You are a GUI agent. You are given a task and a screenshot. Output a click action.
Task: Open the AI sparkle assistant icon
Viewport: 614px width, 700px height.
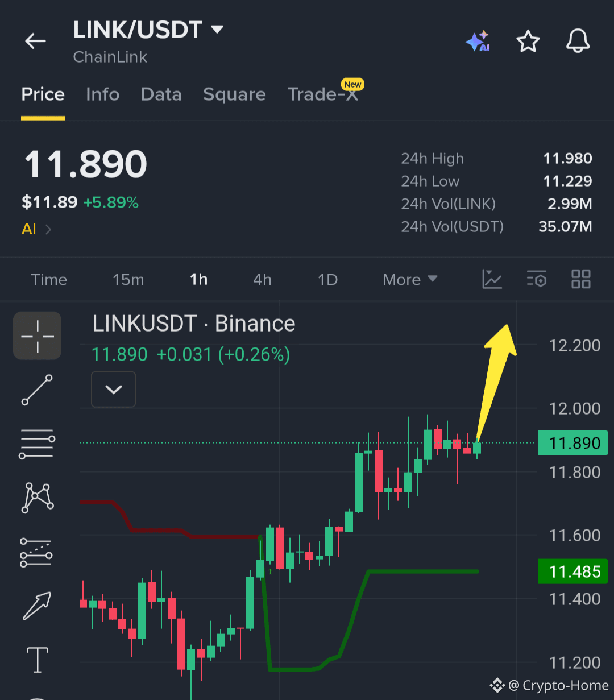point(478,42)
